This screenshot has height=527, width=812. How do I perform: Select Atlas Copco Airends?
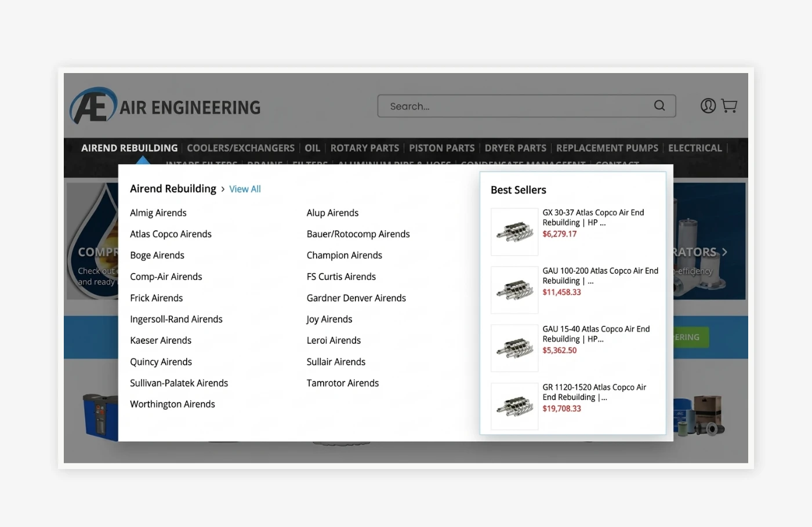[171, 234]
